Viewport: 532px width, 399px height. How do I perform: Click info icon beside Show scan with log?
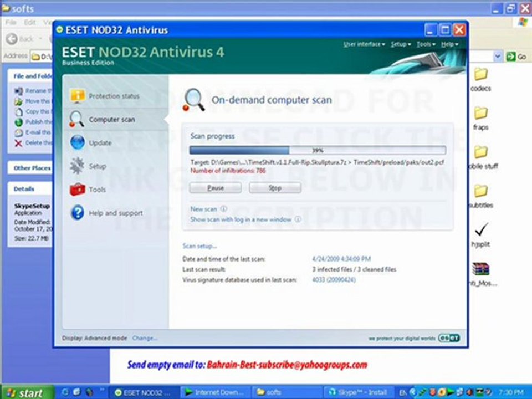pyautogui.click(x=298, y=219)
